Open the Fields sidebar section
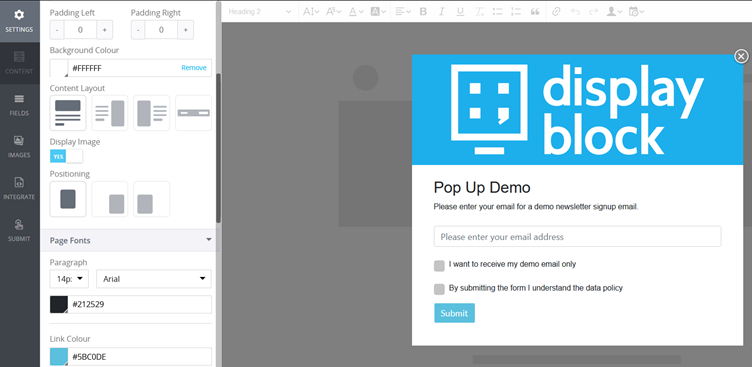 tap(19, 105)
